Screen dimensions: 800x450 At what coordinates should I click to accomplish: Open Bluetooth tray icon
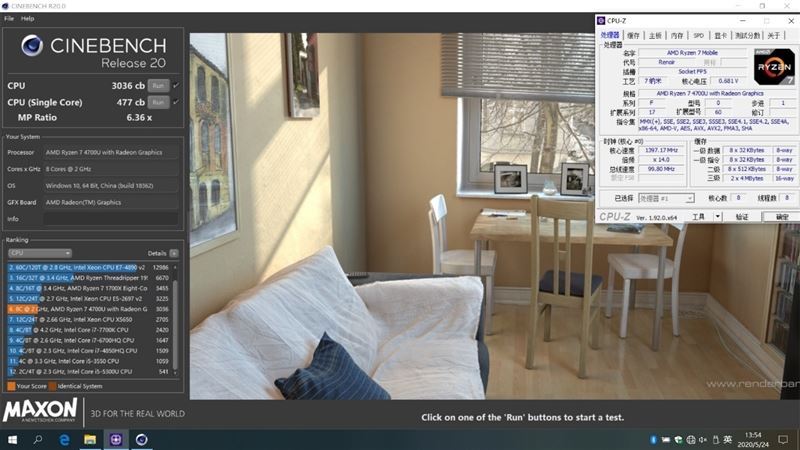tap(653, 439)
